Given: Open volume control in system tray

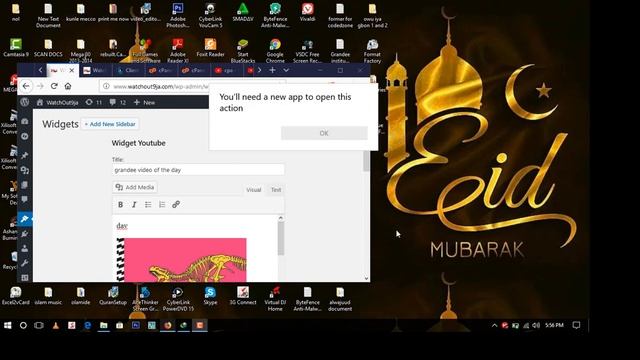Looking at the screenshot, I should [x=536, y=325].
